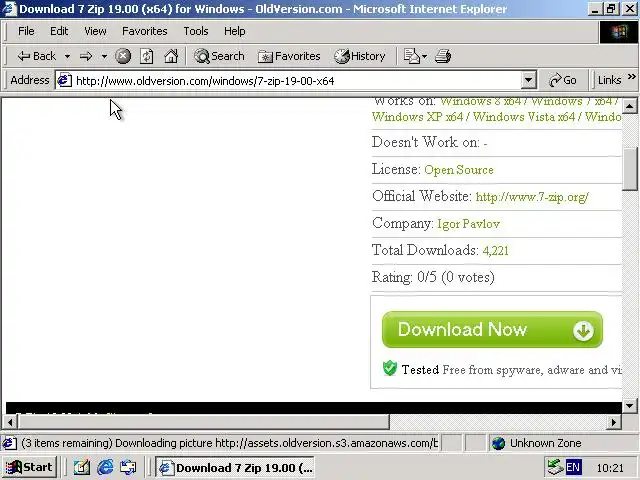
Task: Click the Windows logo throbber icon
Action: 619,31
